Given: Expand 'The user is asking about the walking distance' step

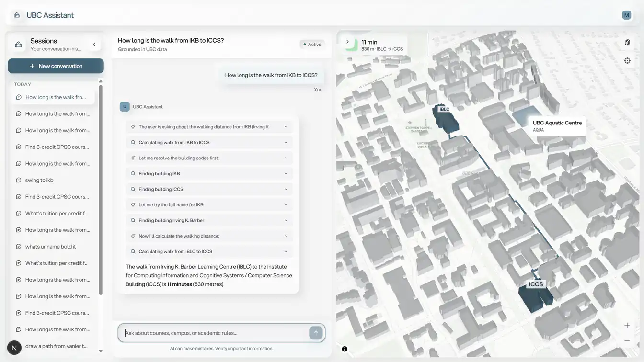Looking at the screenshot, I should [x=209, y=127].
